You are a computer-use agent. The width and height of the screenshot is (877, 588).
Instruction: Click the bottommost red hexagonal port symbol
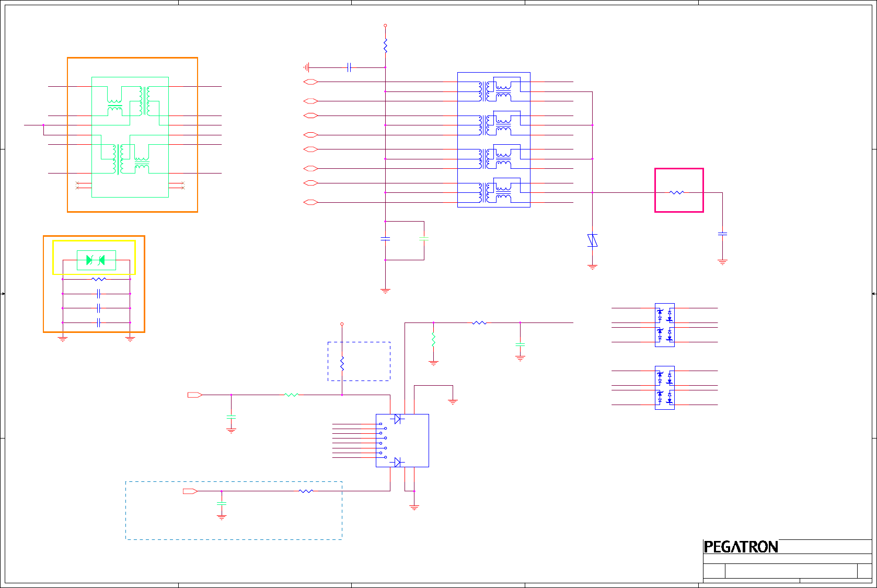[x=310, y=202]
